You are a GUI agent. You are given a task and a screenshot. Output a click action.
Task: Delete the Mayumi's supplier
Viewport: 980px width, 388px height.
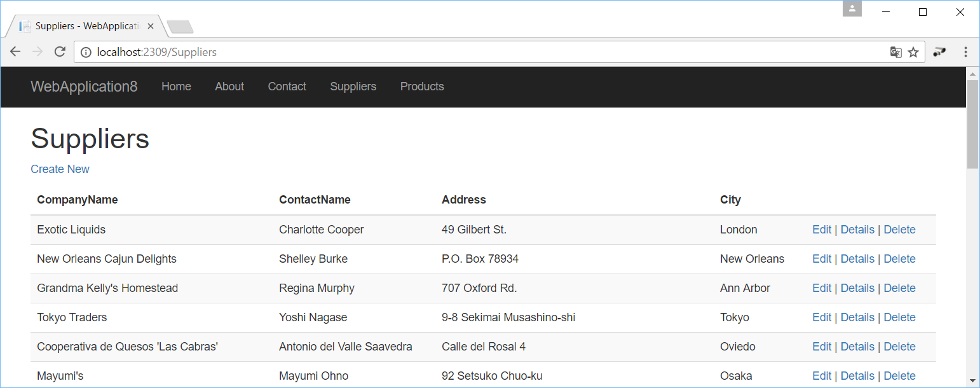[x=899, y=376]
